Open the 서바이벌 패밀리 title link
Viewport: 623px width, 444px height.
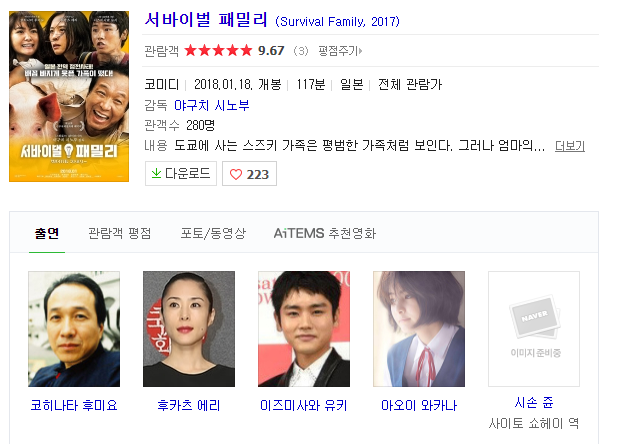point(206,19)
